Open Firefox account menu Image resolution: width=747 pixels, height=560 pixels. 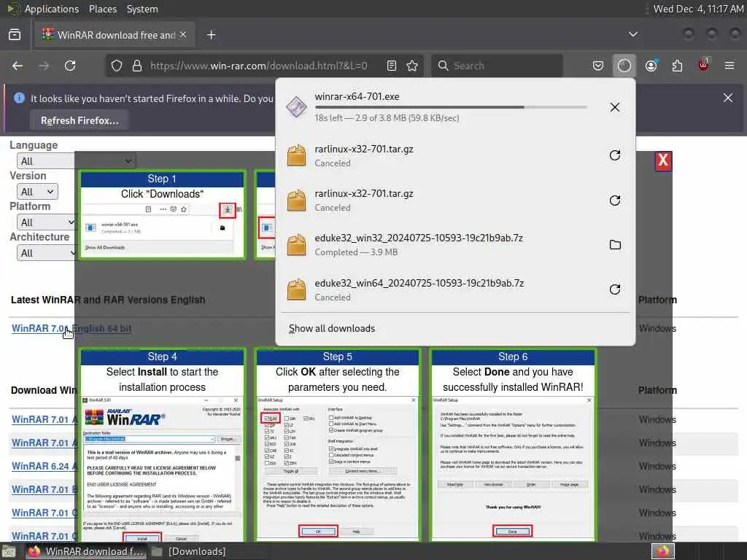651,66
